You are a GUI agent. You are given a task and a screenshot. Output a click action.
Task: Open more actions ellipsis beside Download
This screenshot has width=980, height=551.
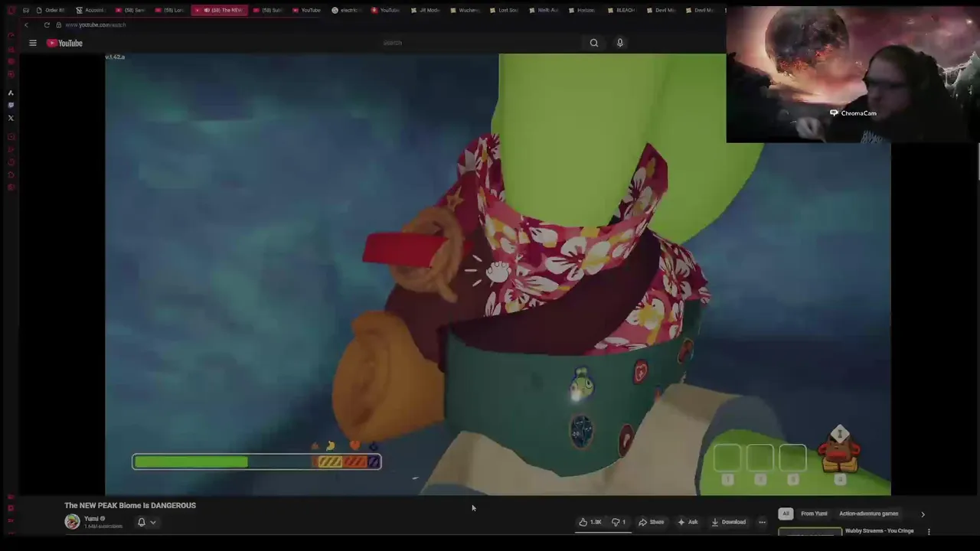[x=762, y=522]
